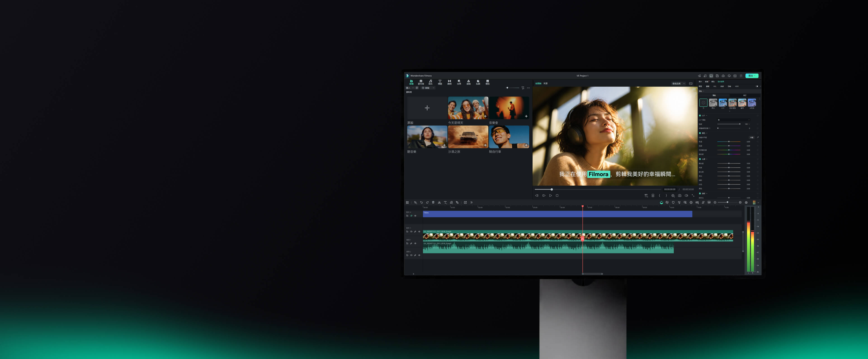Image resolution: width=868 pixels, height=359 pixels.
Task: Toggle visibility eye on Titles track
Action: 415,215
